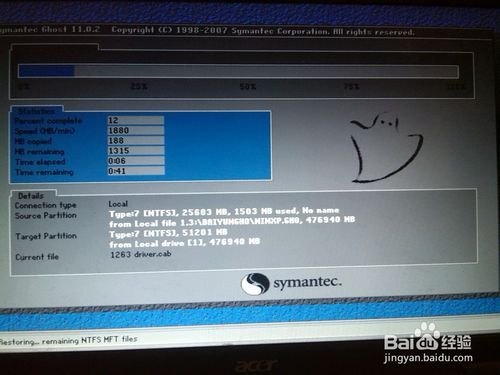
Task: Open the jingyan.baidu.com link
Action: click(428, 358)
